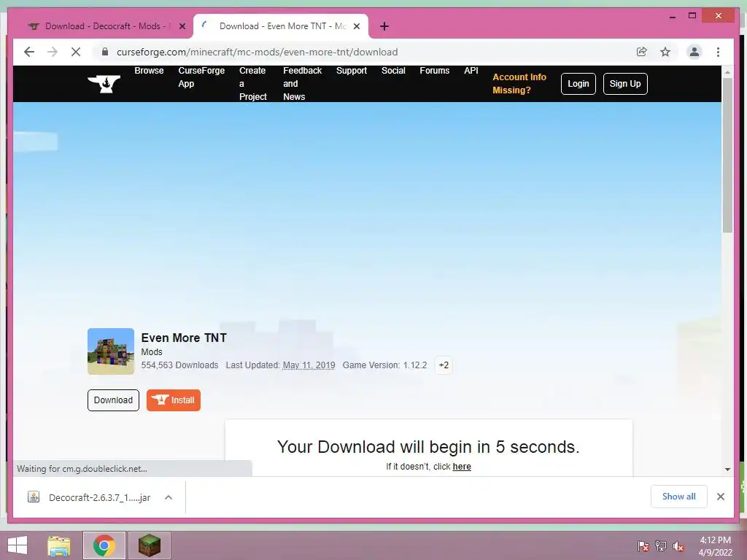Click the share page icon

[x=642, y=52]
